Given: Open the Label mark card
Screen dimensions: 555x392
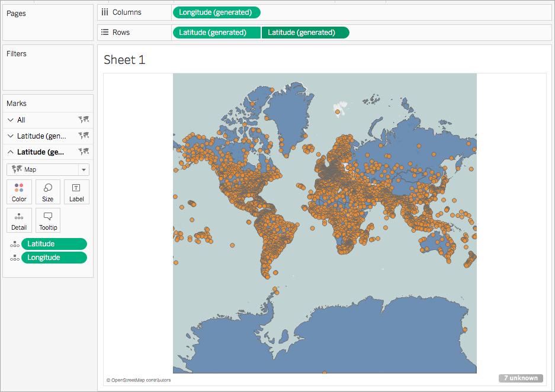Looking at the screenshot, I should pos(76,192).
